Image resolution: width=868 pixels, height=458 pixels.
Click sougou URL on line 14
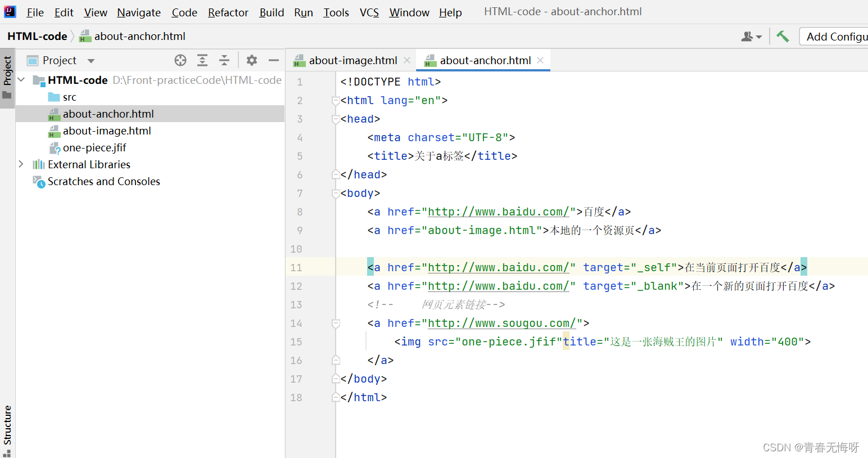[502, 323]
